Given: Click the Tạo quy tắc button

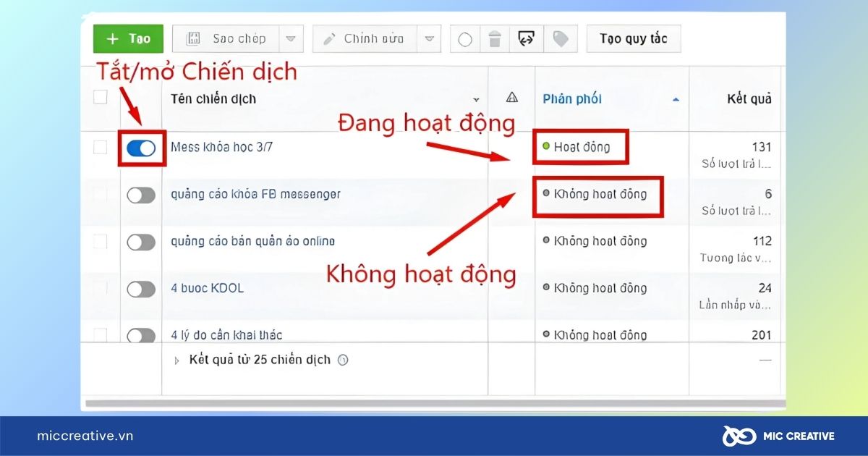Looking at the screenshot, I should coord(634,38).
